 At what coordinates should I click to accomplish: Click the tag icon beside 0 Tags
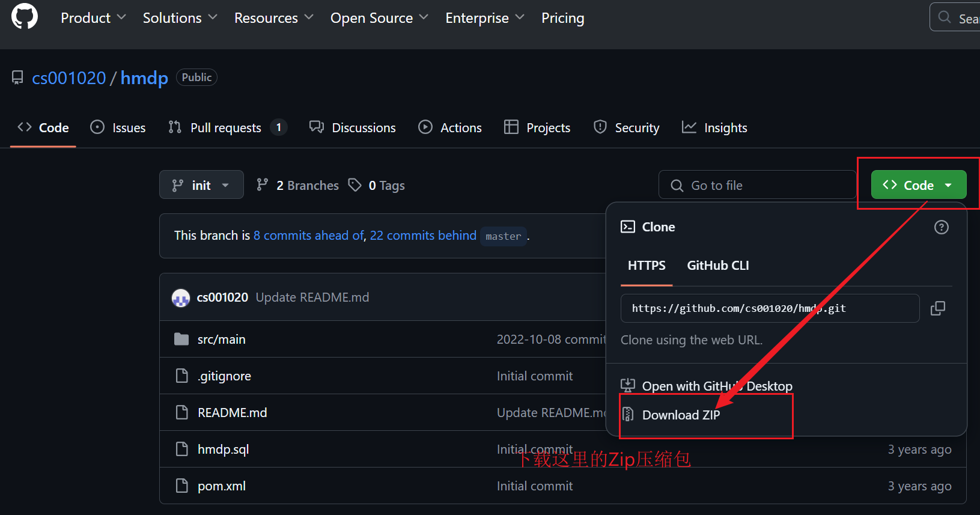click(355, 185)
